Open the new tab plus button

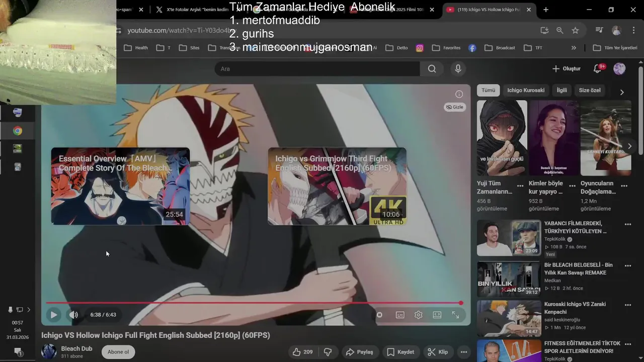(x=546, y=10)
